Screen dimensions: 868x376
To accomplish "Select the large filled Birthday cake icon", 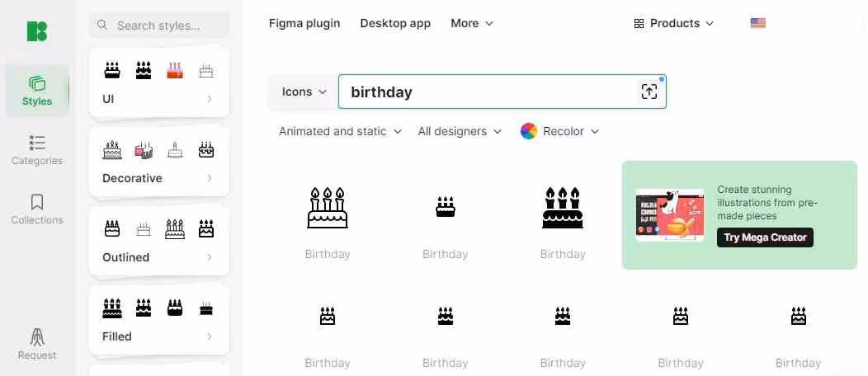I will tap(563, 208).
